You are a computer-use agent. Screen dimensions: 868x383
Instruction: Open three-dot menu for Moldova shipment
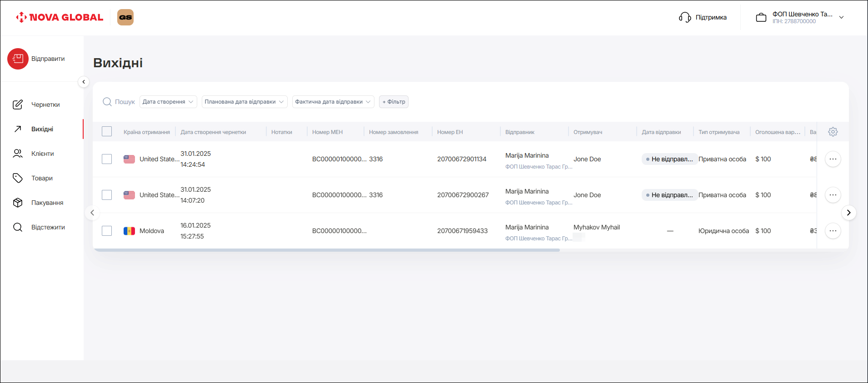coord(833,231)
